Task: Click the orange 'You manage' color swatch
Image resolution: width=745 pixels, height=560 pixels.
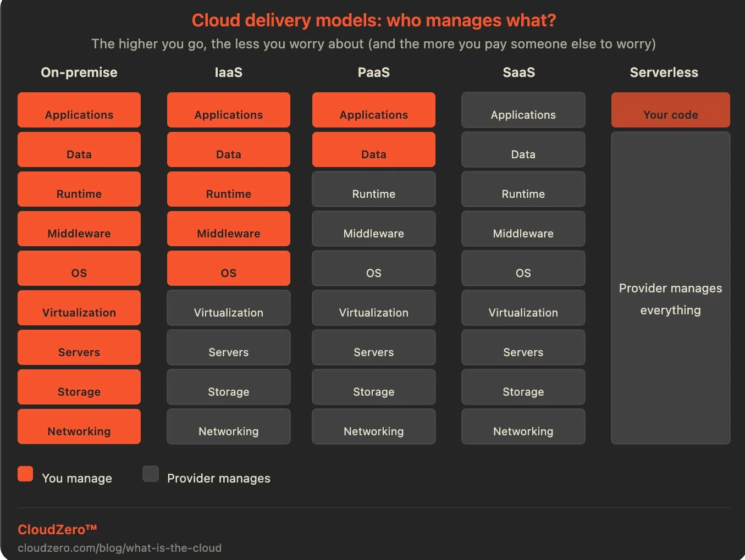Action: click(x=25, y=473)
